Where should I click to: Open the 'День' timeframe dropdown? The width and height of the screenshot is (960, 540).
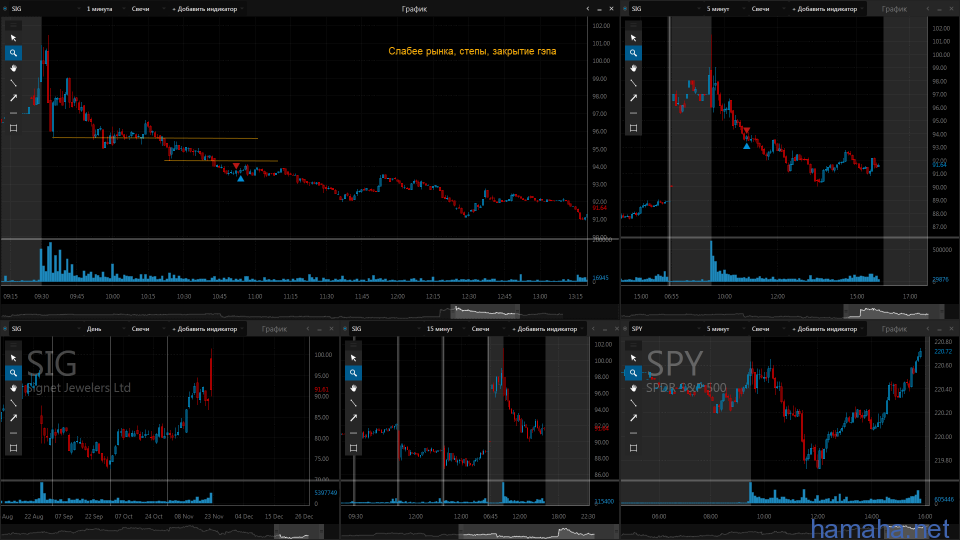(x=95, y=328)
